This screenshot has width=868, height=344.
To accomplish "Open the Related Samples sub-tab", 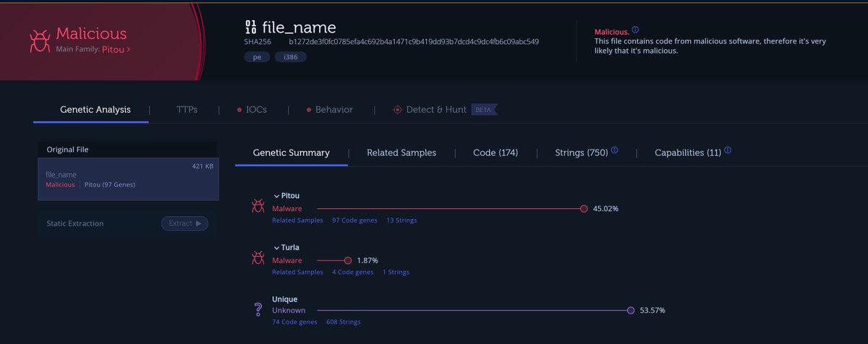I will 401,152.
